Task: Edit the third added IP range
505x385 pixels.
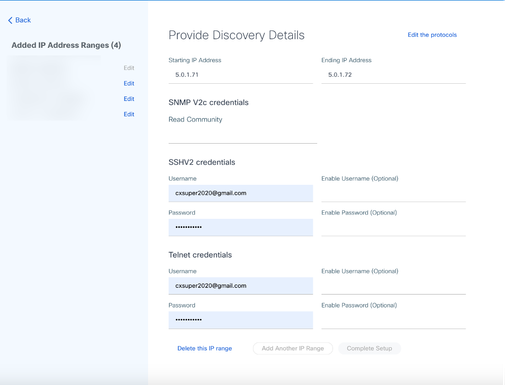Action: 129,99
